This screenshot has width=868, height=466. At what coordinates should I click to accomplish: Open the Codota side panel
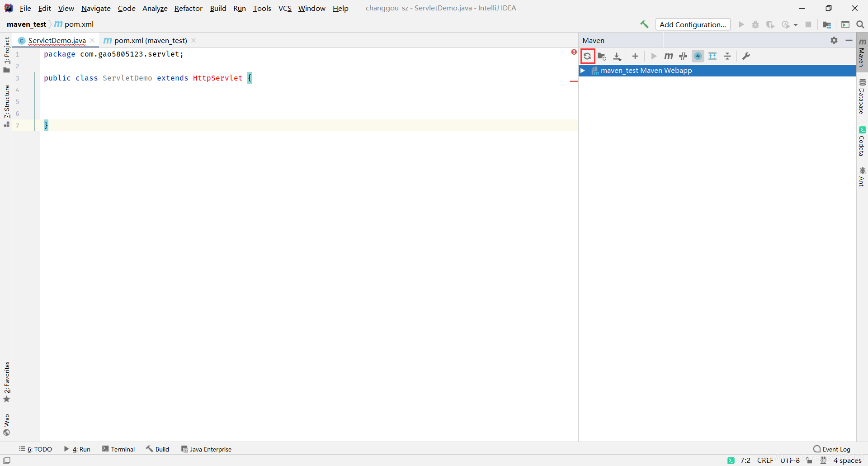(x=862, y=141)
